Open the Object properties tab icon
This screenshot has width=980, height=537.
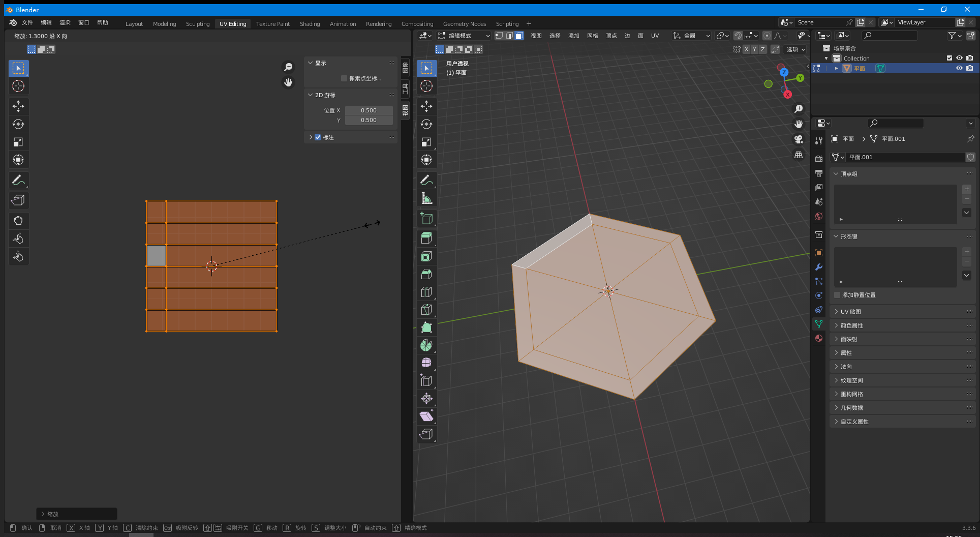point(819,253)
